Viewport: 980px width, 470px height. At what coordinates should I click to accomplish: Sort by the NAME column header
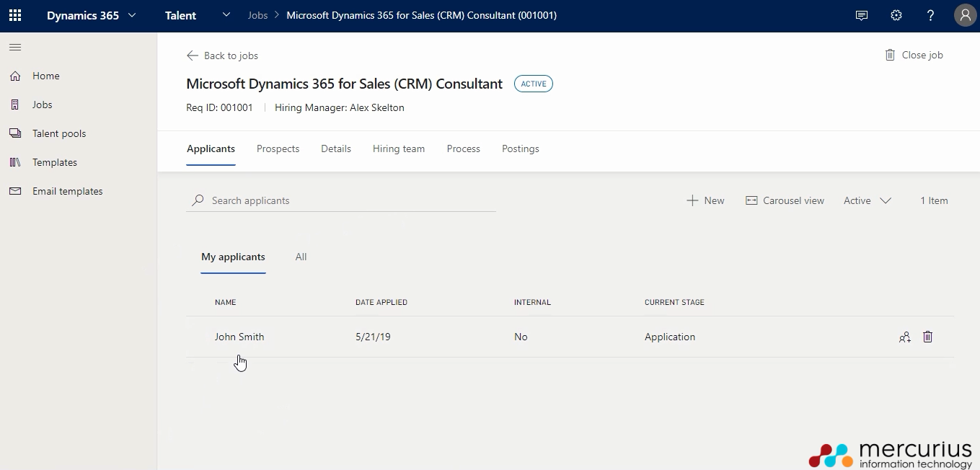pos(225,302)
